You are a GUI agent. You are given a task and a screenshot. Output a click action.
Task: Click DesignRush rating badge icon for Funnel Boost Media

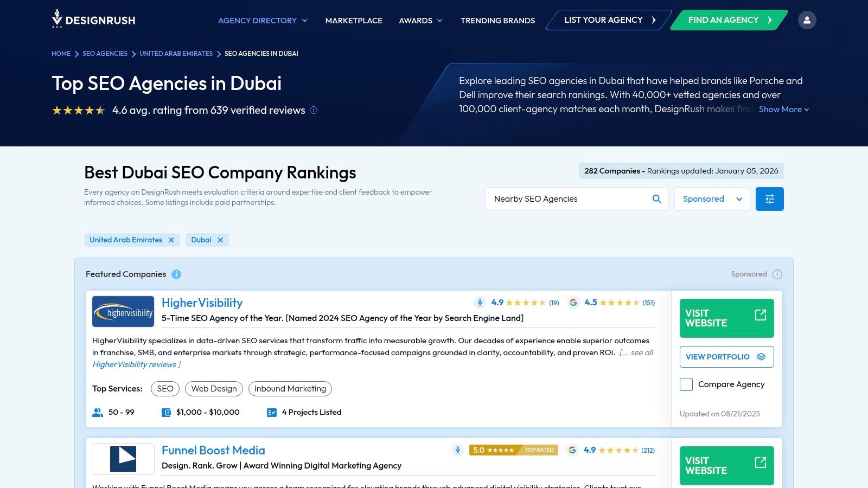pyautogui.click(x=458, y=450)
